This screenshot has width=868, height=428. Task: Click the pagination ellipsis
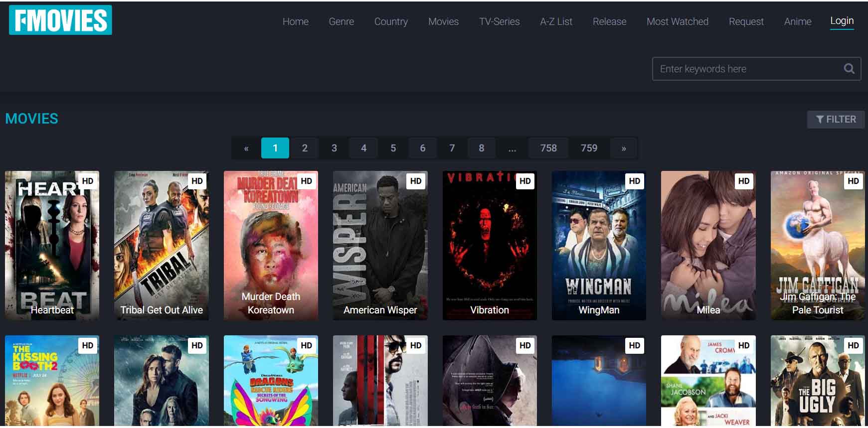[x=512, y=148]
